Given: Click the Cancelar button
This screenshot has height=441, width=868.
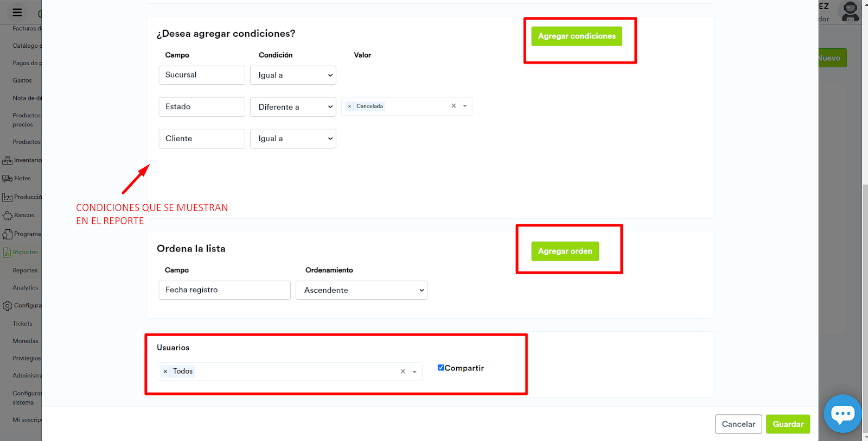Looking at the screenshot, I should coord(738,424).
